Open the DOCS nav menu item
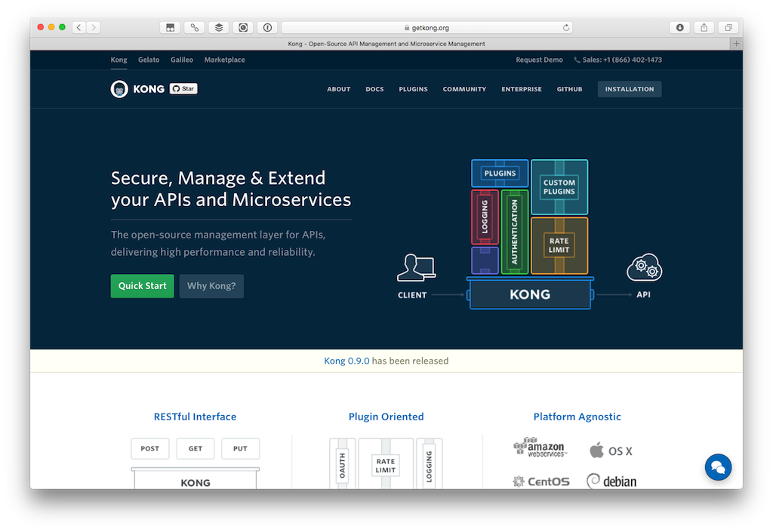 (x=374, y=89)
